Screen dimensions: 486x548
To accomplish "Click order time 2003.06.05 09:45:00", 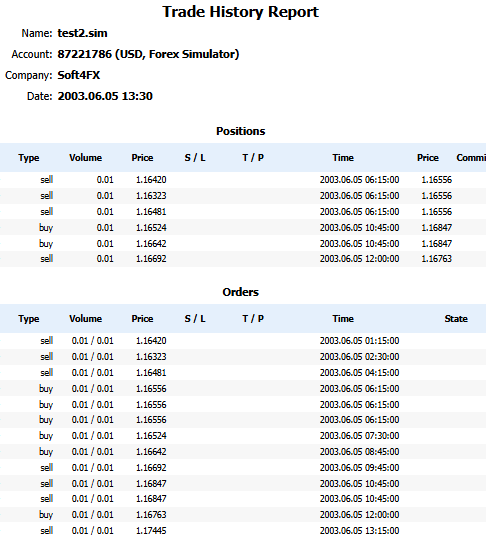I will pos(360,468).
